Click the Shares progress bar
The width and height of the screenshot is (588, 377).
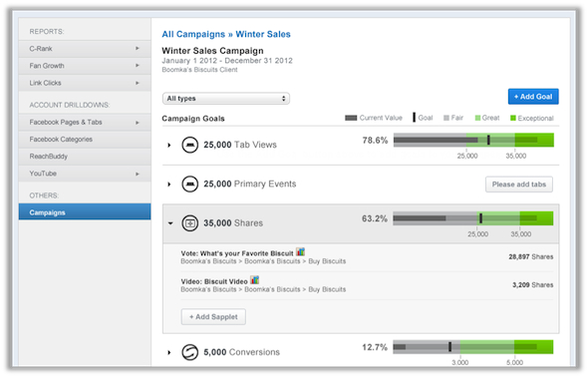(472, 218)
